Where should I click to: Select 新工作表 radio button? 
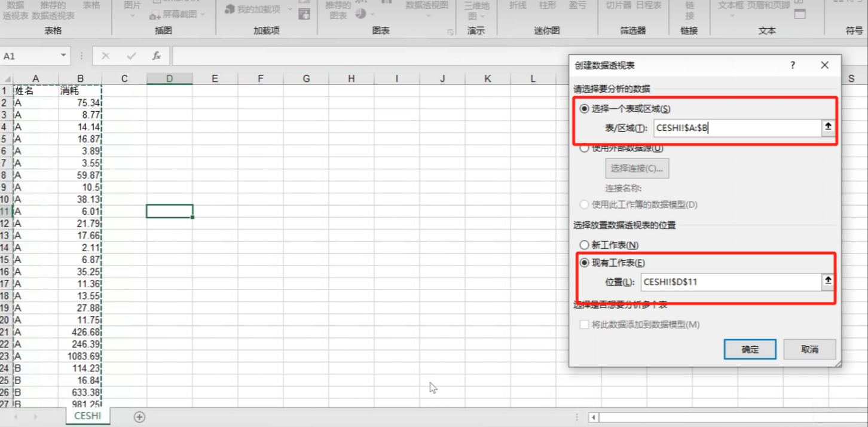pos(584,245)
